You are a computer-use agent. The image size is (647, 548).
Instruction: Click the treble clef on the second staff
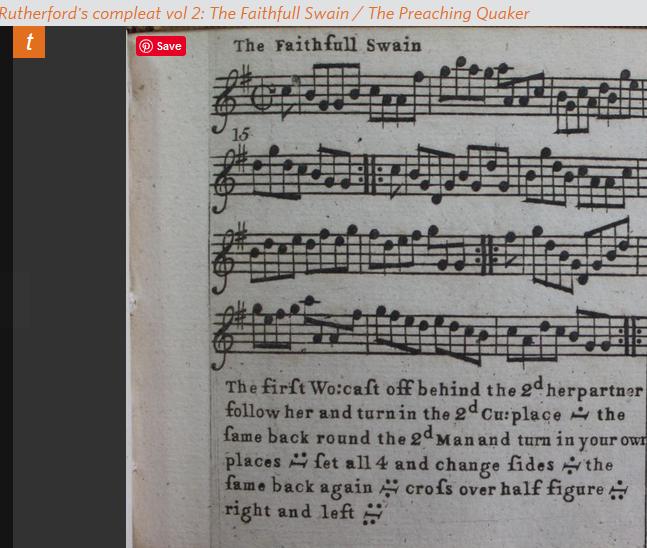[226, 180]
